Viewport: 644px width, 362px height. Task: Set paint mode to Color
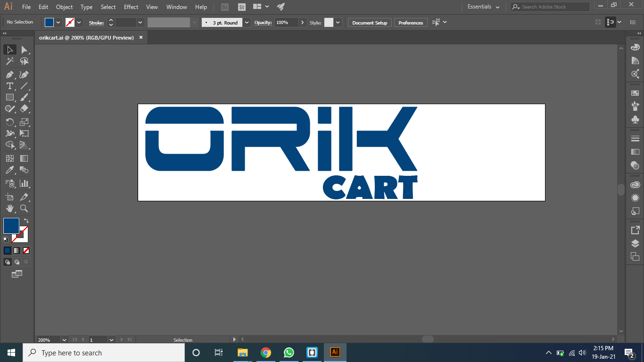tap(7, 250)
